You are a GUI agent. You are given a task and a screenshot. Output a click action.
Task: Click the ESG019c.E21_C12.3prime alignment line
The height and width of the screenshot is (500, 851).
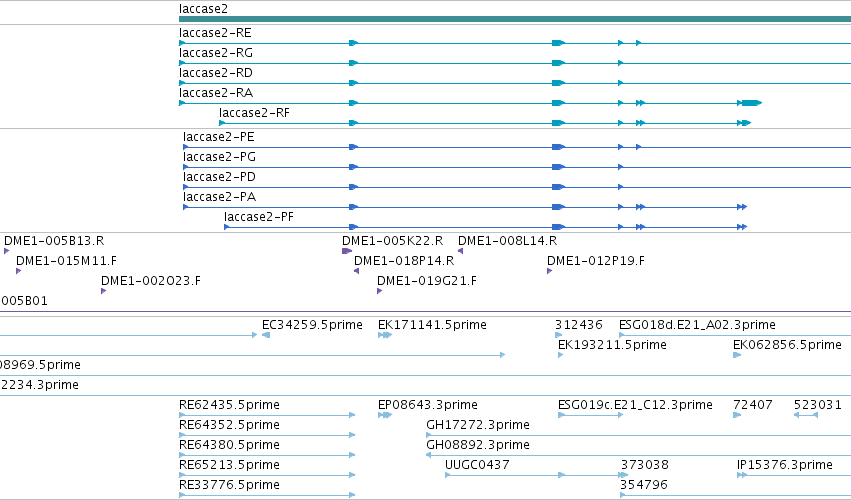click(590, 415)
